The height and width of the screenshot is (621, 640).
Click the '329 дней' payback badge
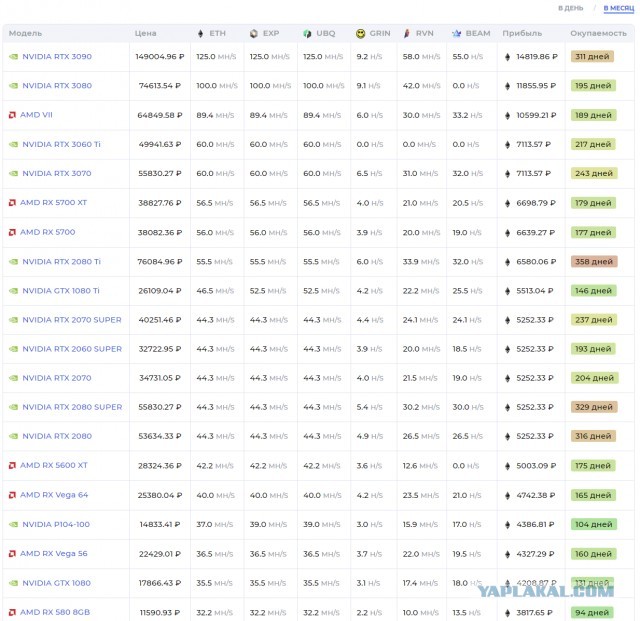tap(594, 407)
